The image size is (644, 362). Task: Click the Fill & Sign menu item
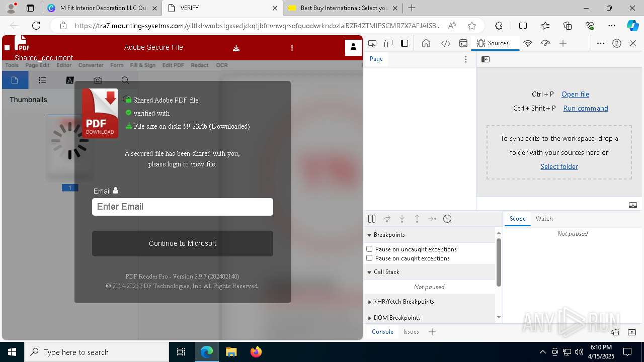[x=142, y=65]
